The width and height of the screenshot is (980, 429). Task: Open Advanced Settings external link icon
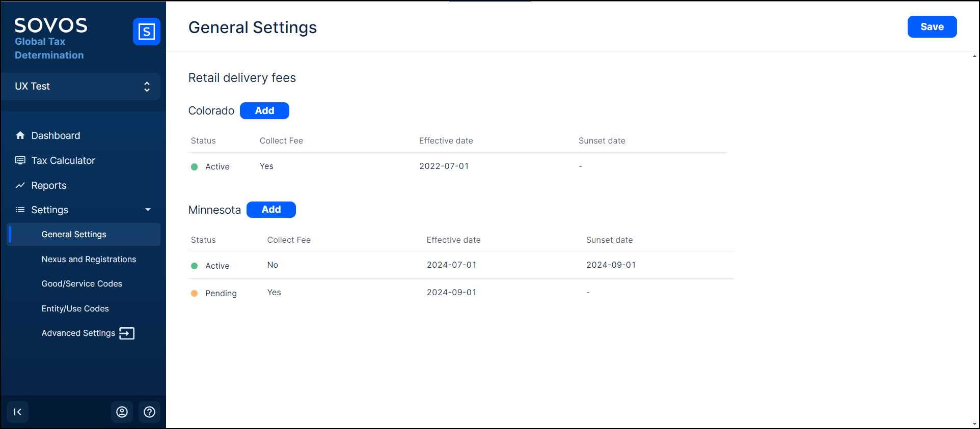click(127, 333)
